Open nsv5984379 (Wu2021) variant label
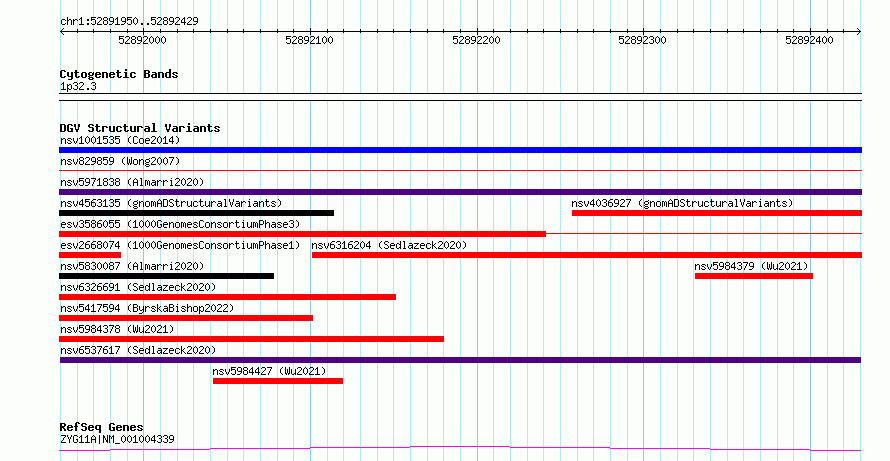Image resolution: width=890 pixels, height=461 pixels. tap(751, 266)
